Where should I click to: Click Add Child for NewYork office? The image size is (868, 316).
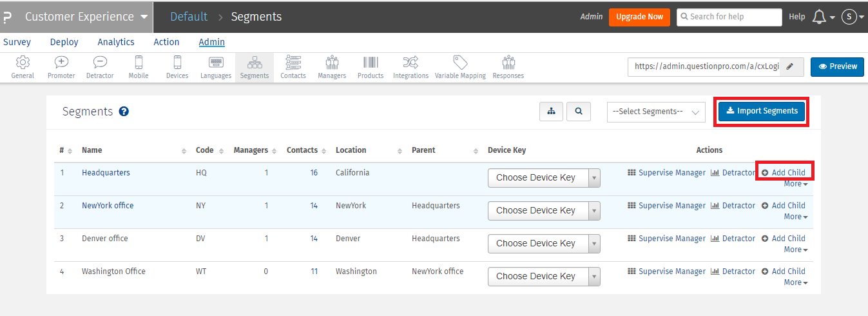(x=784, y=206)
